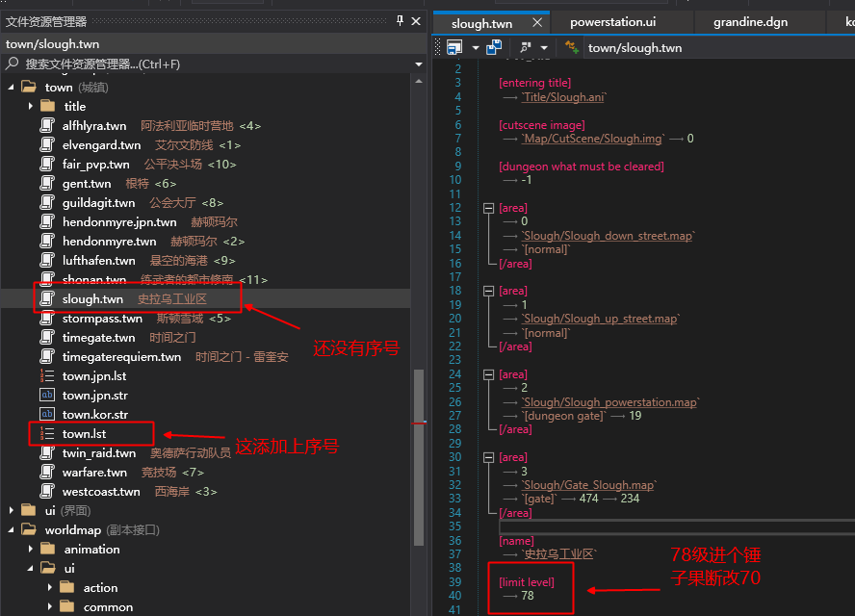Close the slough.twn tab

click(537, 22)
